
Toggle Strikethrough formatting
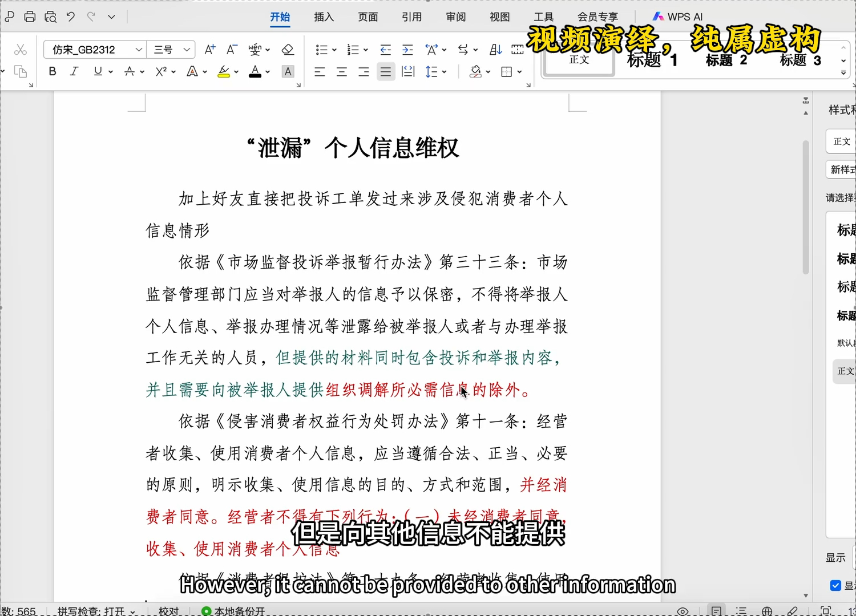point(130,71)
